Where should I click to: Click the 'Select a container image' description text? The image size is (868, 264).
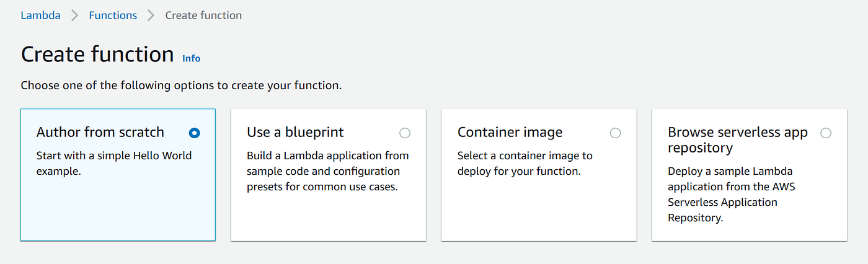coord(525,163)
